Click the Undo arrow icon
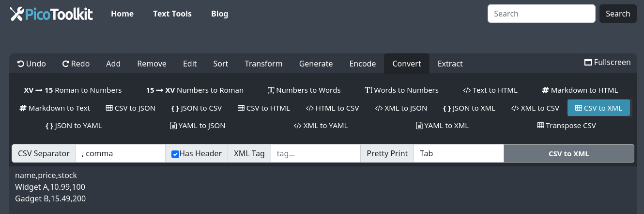This screenshot has width=644, height=214. pyautogui.click(x=21, y=64)
